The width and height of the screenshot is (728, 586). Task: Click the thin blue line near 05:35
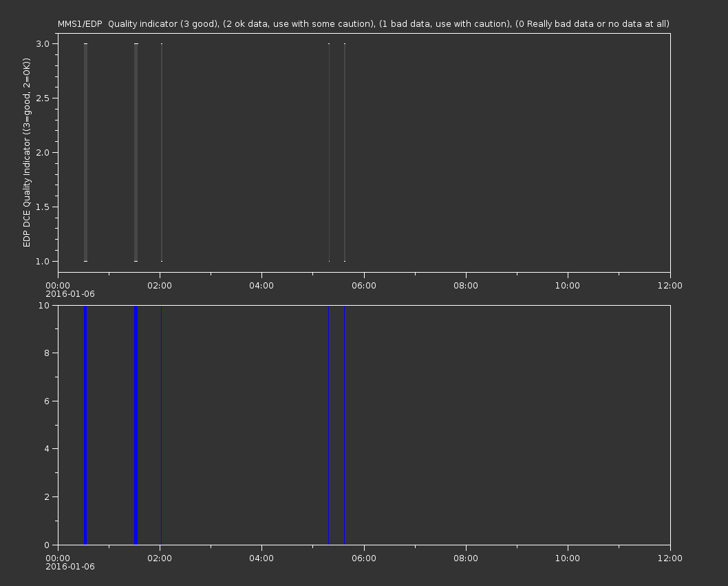tap(345, 425)
